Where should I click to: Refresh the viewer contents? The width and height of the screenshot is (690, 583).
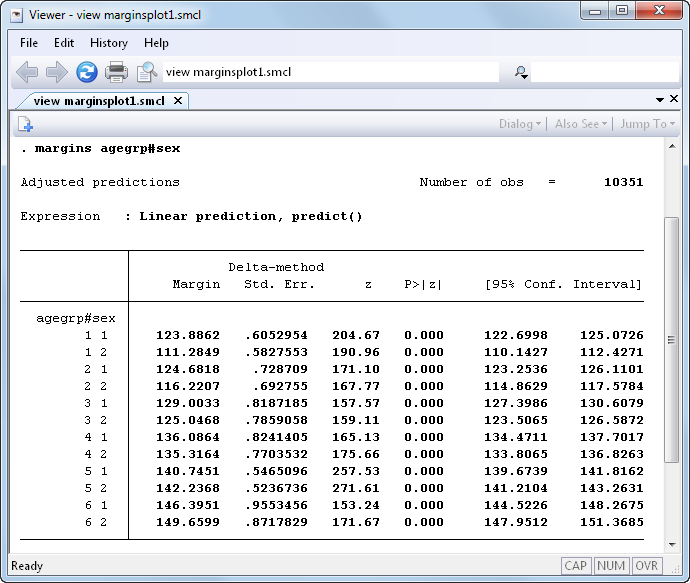click(x=87, y=72)
